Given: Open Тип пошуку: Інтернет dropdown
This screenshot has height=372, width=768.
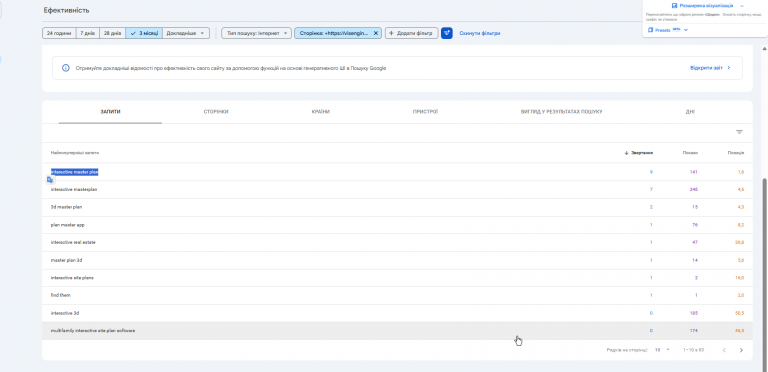Looking at the screenshot, I should (x=256, y=33).
